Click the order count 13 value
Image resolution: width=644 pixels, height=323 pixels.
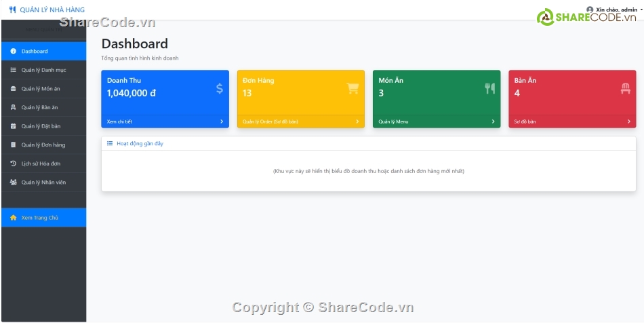coord(247,93)
